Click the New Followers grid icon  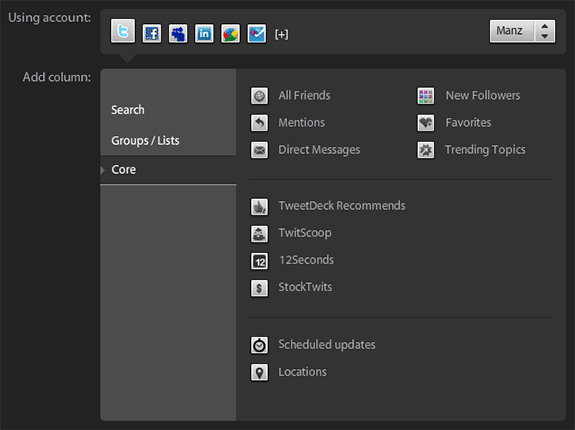coord(426,96)
